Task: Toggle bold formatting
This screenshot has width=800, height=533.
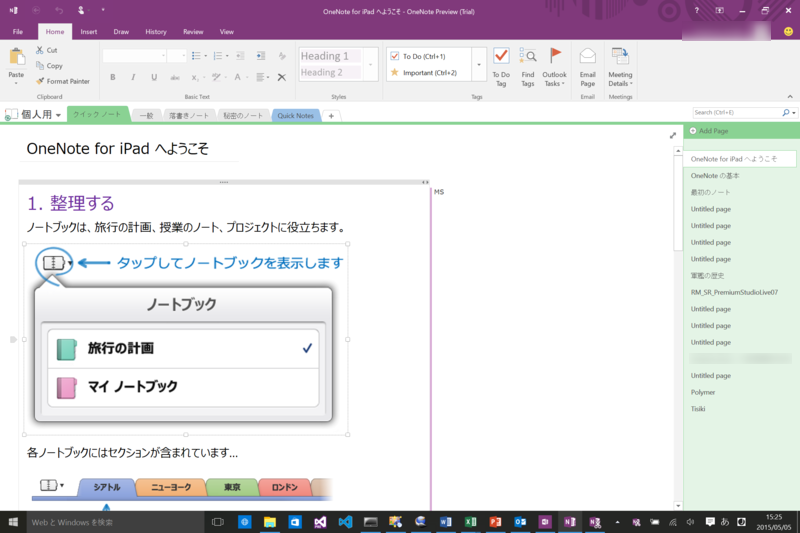Action: 113,77
